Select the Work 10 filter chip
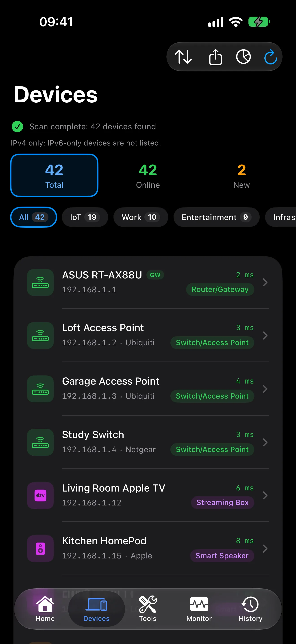Screen dimensions: 296x644 point(141,217)
